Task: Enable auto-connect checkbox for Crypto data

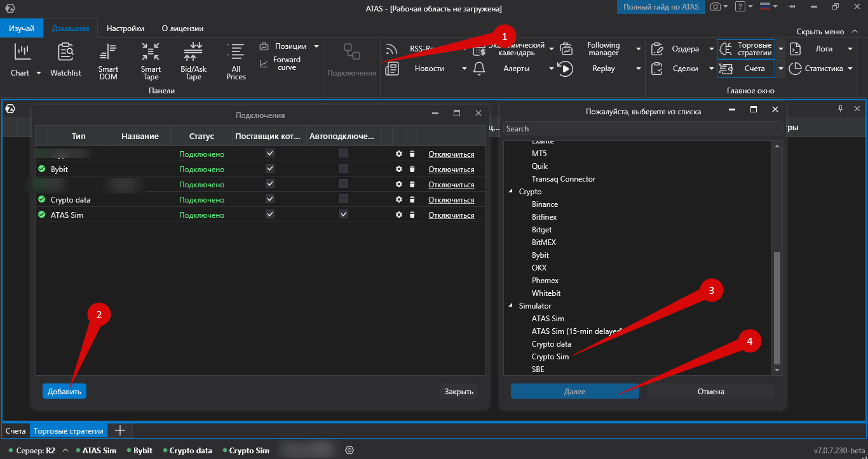Action: (x=344, y=199)
